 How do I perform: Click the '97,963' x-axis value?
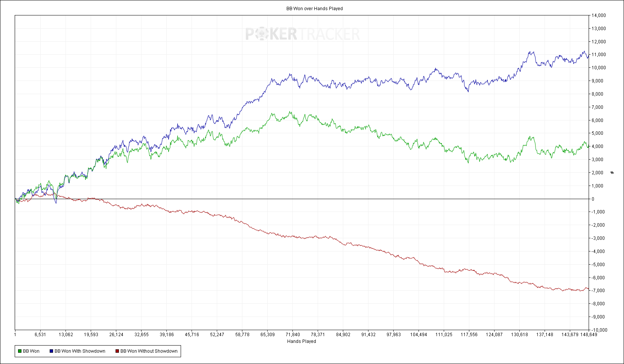pyautogui.click(x=394, y=335)
